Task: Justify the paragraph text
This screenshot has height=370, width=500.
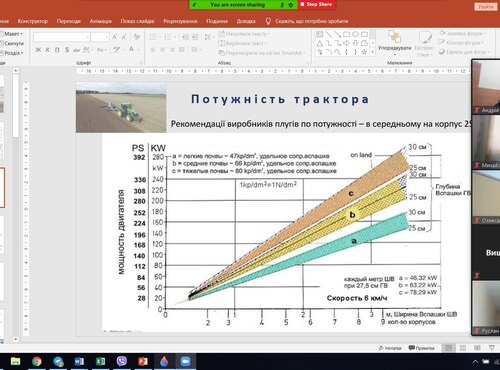Action: (182, 50)
